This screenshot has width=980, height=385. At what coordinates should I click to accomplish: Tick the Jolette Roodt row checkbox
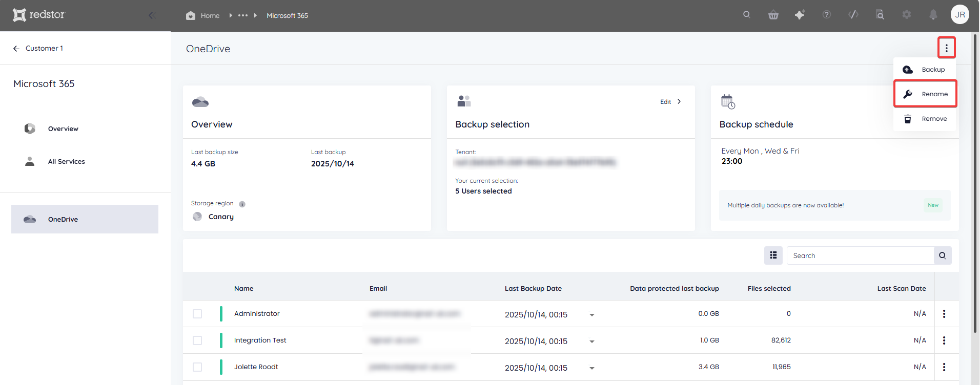pyautogui.click(x=197, y=367)
